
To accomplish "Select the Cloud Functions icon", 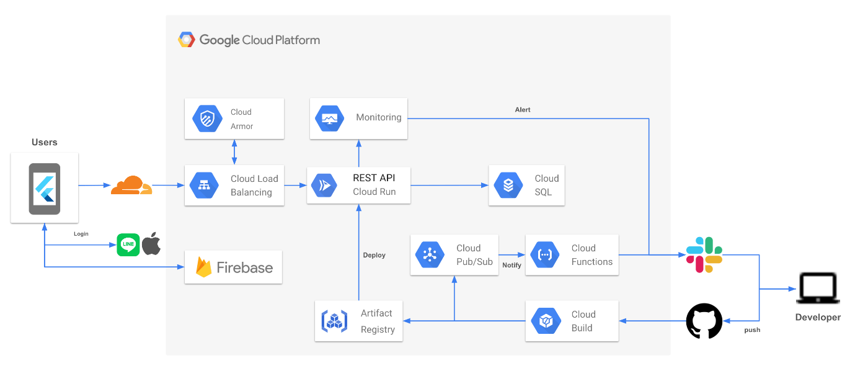I will 545,254.
